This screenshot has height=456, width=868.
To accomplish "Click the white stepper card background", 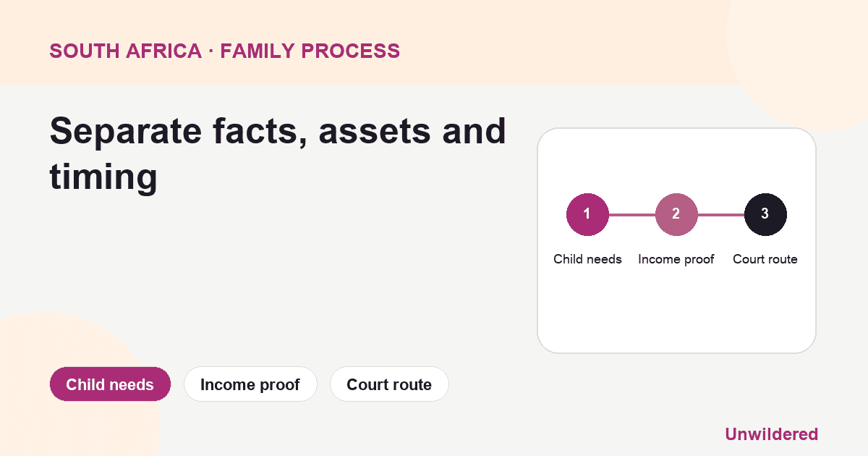I will [676, 311].
